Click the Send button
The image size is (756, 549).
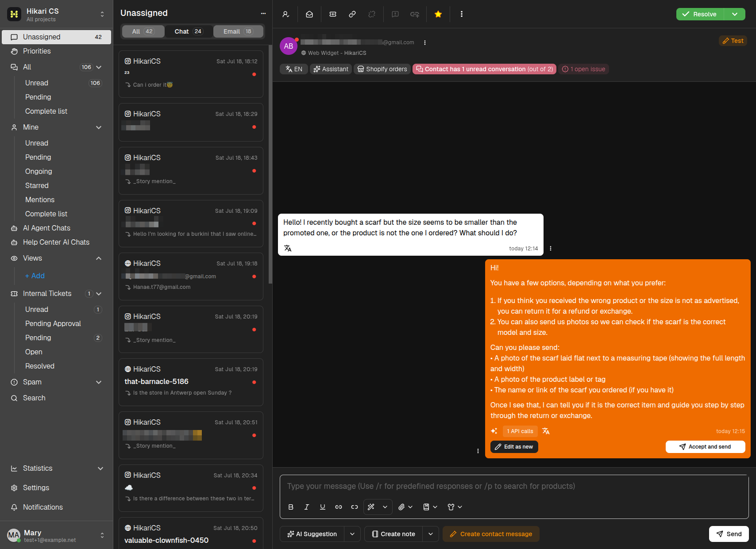point(729,534)
